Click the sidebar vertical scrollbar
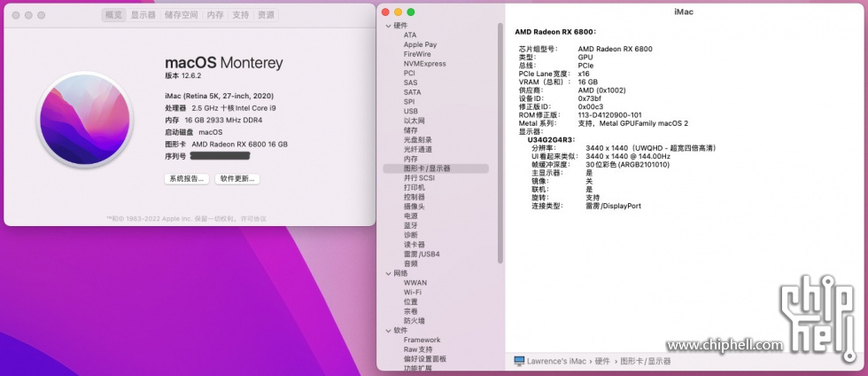 coord(500,143)
